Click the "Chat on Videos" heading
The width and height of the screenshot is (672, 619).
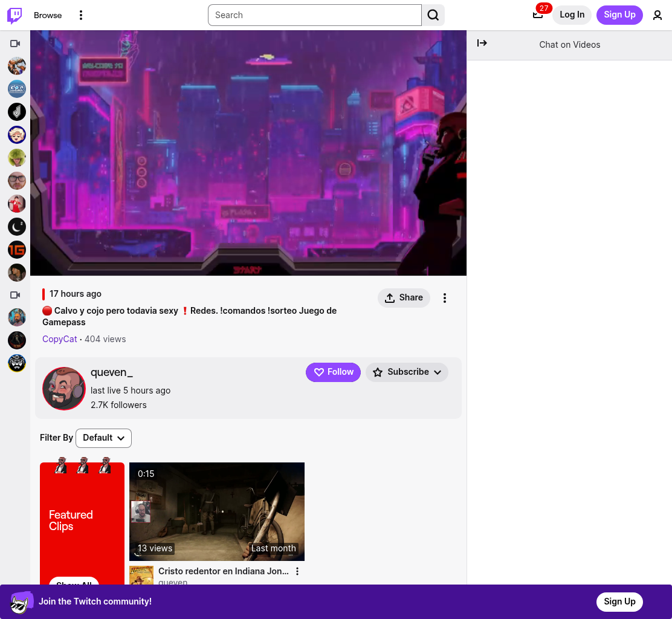click(x=570, y=45)
